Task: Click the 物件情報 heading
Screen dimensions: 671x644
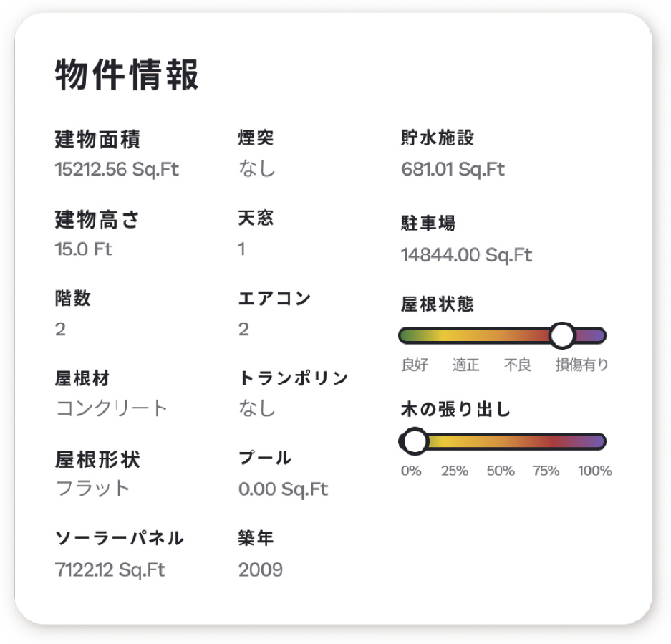Action: click(x=127, y=75)
